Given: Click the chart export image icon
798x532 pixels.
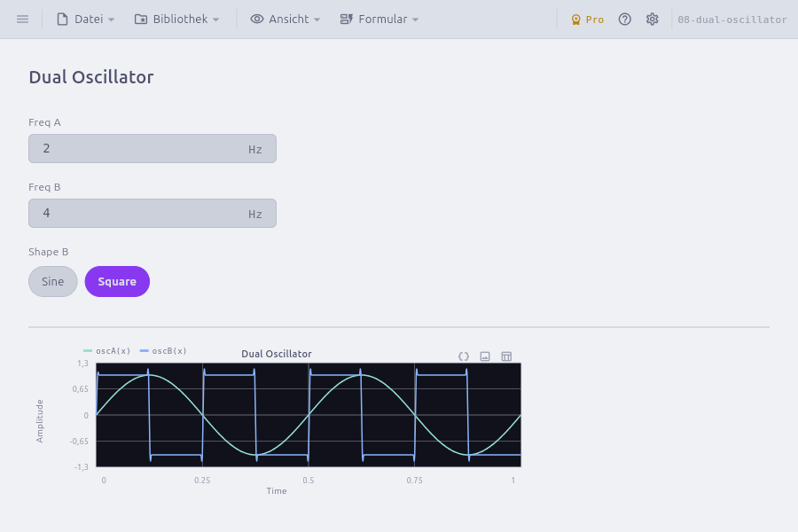Looking at the screenshot, I should (x=485, y=356).
